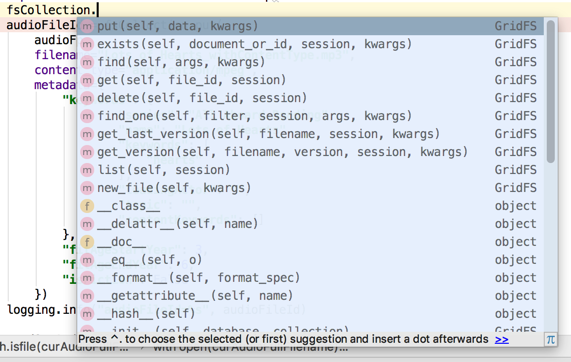Screen dimensions: 571x362
Task: Click the pi icon in the popup footer
Action: coord(551,339)
